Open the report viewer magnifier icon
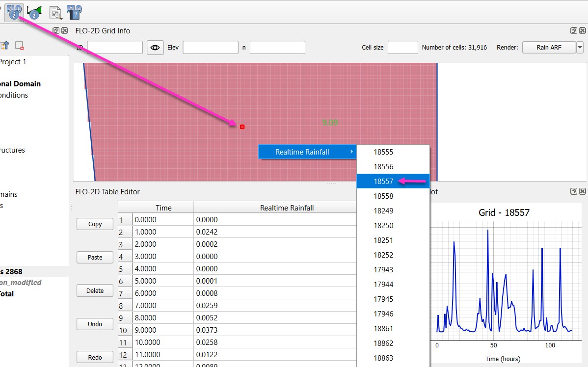The image size is (588, 367). click(x=55, y=11)
